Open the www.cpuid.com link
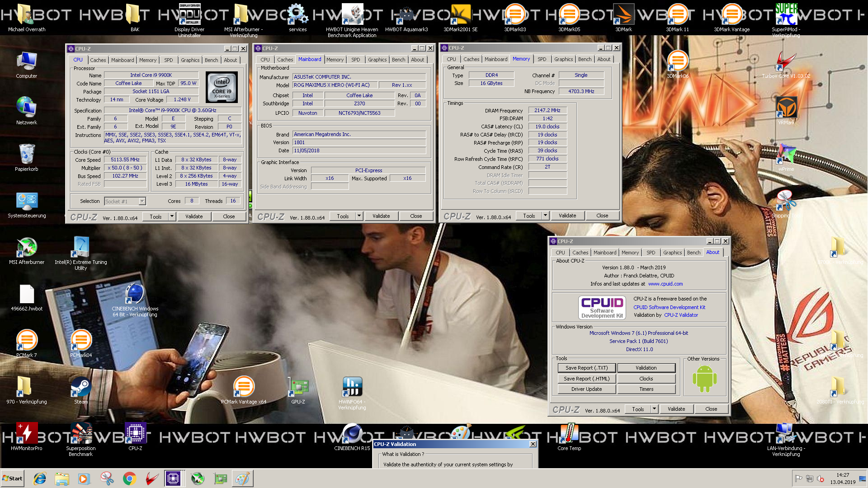868x488 pixels. pyautogui.click(x=665, y=284)
